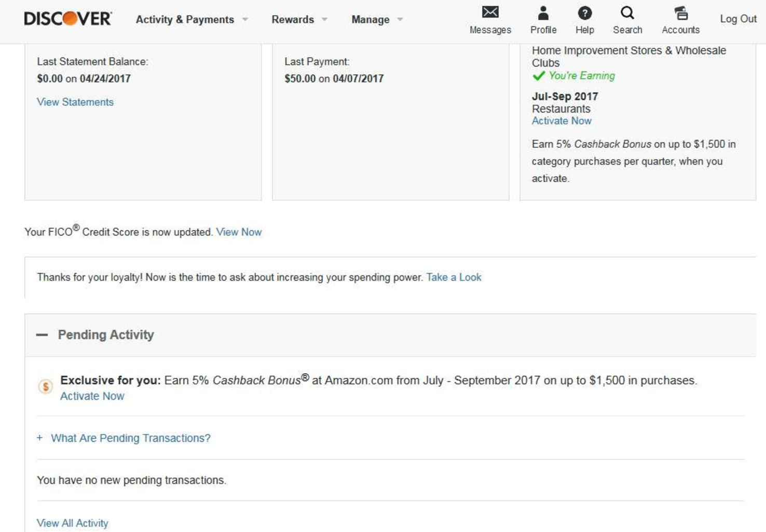The image size is (766, 532).
Task: Click the $0.00 on 04/24/2017 balance
Action: [84, 79]
